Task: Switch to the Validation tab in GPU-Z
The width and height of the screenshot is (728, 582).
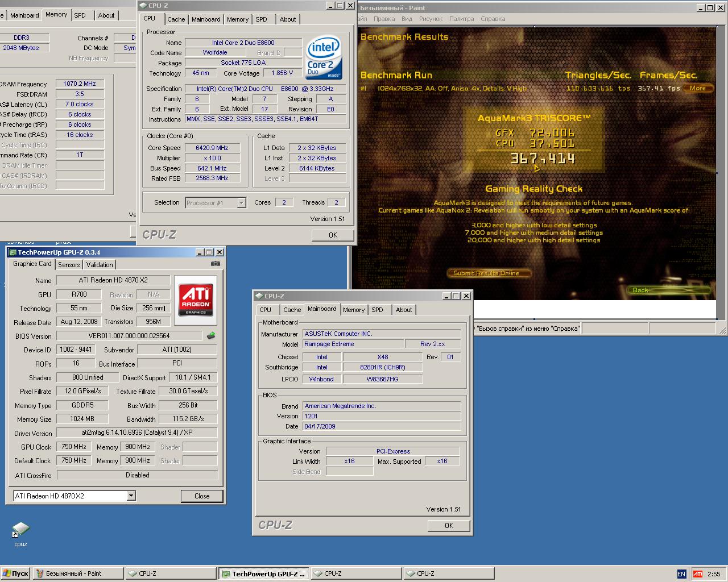Action: pos(100,265)
